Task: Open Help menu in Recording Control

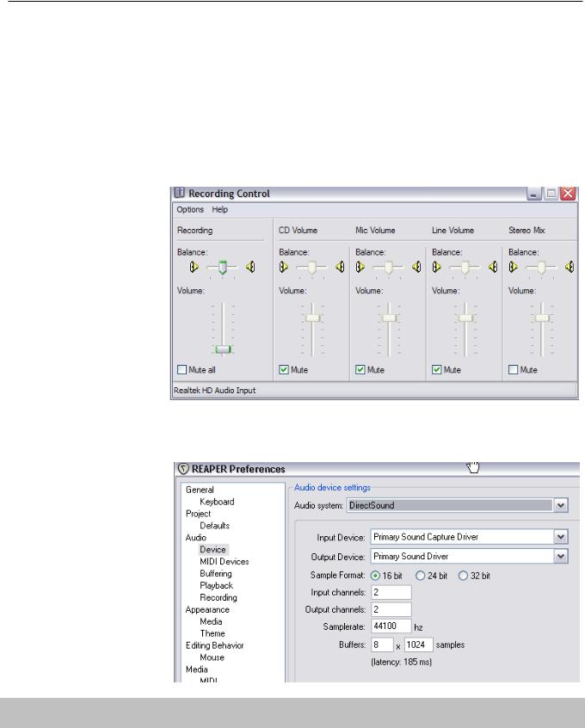Action: pos(219,209)
